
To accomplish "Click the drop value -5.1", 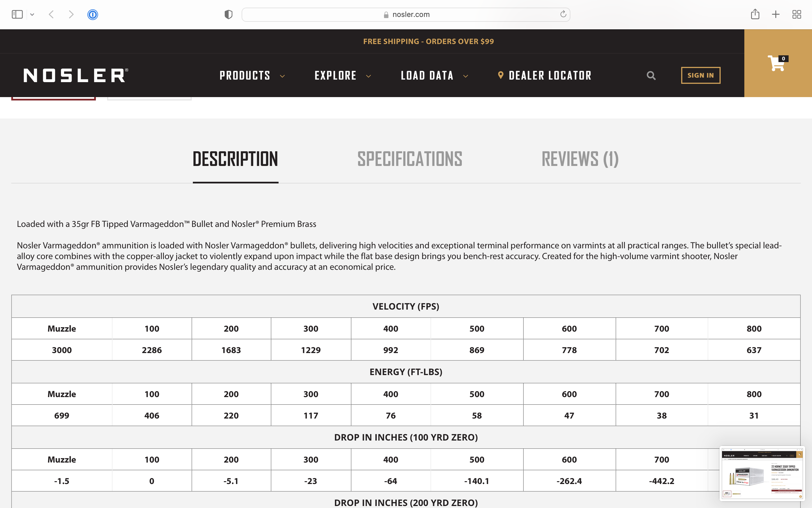I will pos(231,481).
